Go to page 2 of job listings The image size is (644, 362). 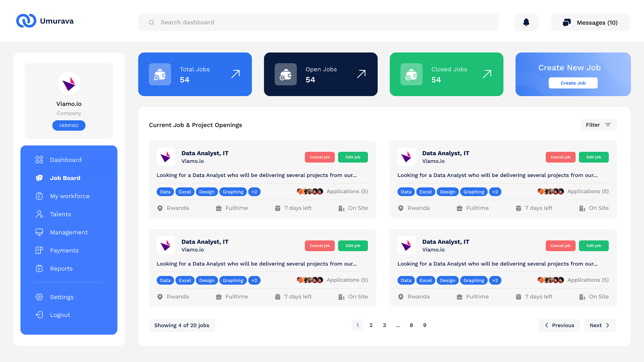pyautogui.click(x=371, y=325)
